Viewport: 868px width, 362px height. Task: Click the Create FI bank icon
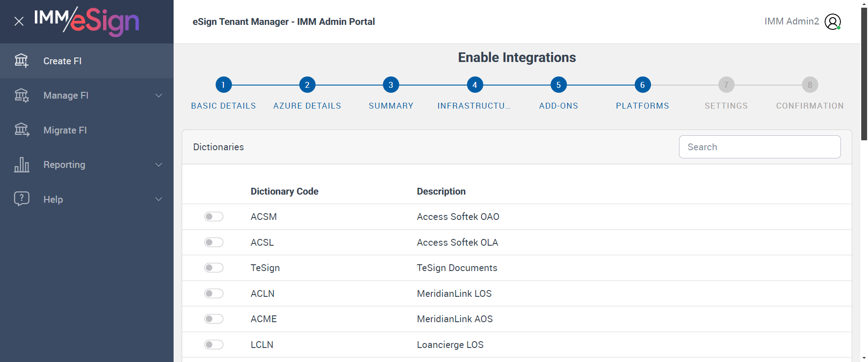[21, 61]
